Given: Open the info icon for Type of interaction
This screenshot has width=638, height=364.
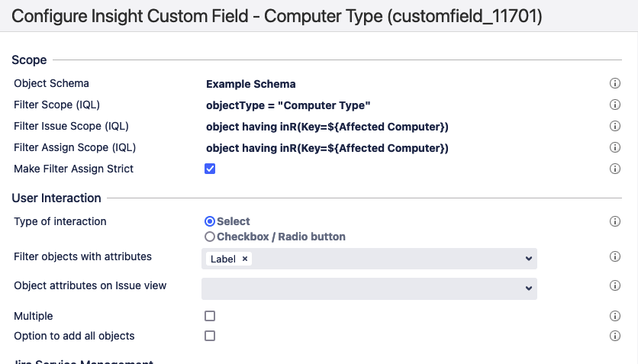Looking at the screenshot, I should [614, 221].
